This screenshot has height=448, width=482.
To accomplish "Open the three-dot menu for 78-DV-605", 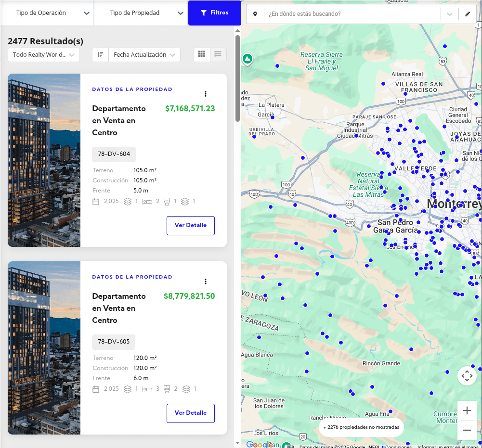I will pos(206,282).
